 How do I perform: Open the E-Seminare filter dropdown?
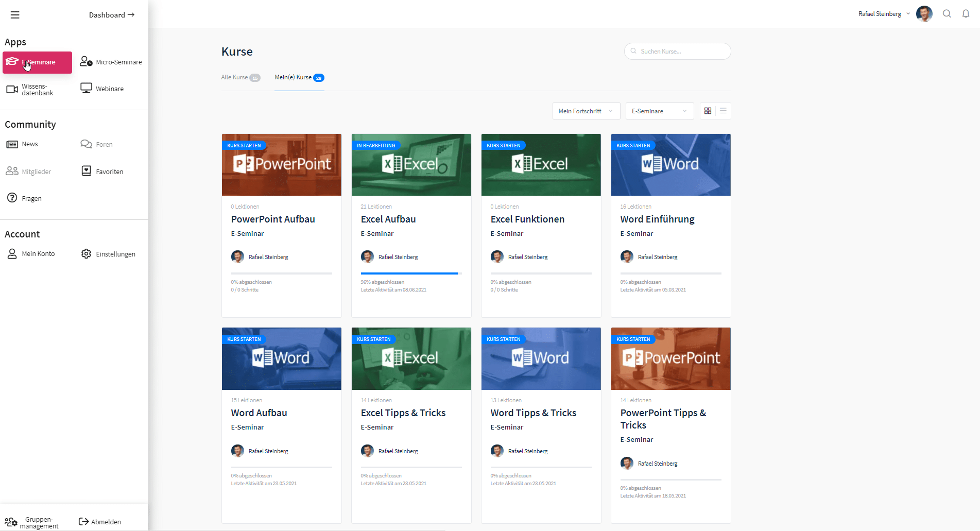coord(659,111)
